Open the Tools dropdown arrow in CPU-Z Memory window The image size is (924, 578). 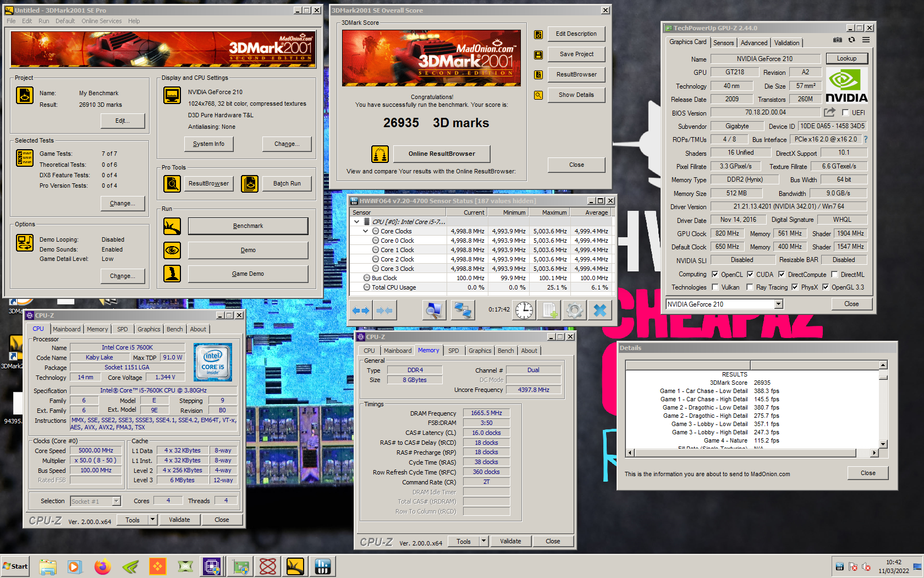tap(484, 541)
